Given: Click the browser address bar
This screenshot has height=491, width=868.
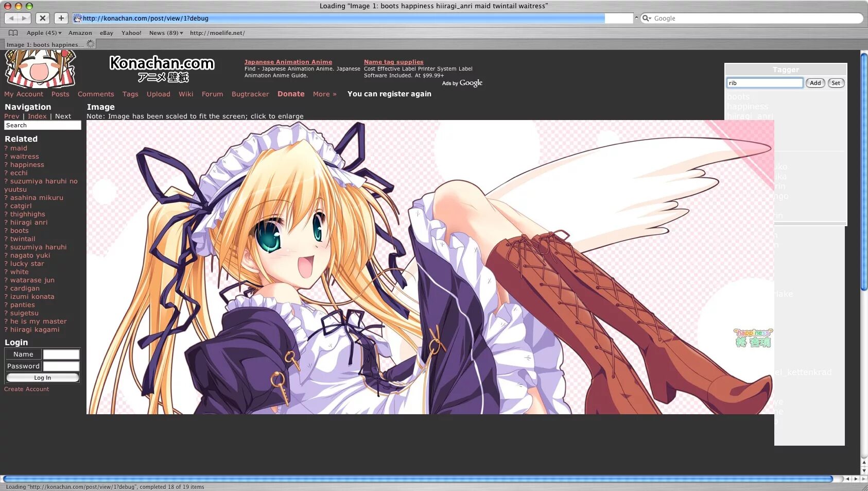Looking at the screenshot, I should coord(353,18).
